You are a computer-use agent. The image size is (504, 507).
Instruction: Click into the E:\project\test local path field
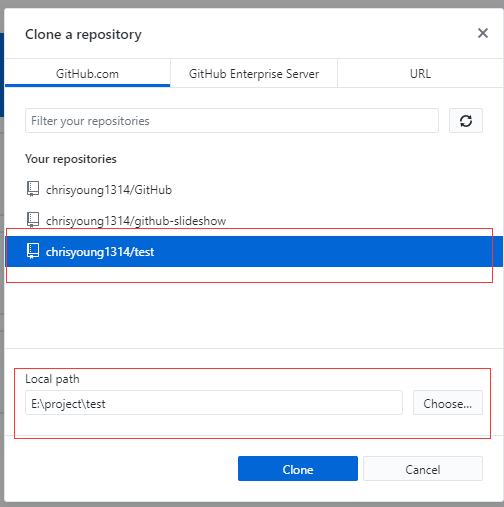click(x=214, y=403)
